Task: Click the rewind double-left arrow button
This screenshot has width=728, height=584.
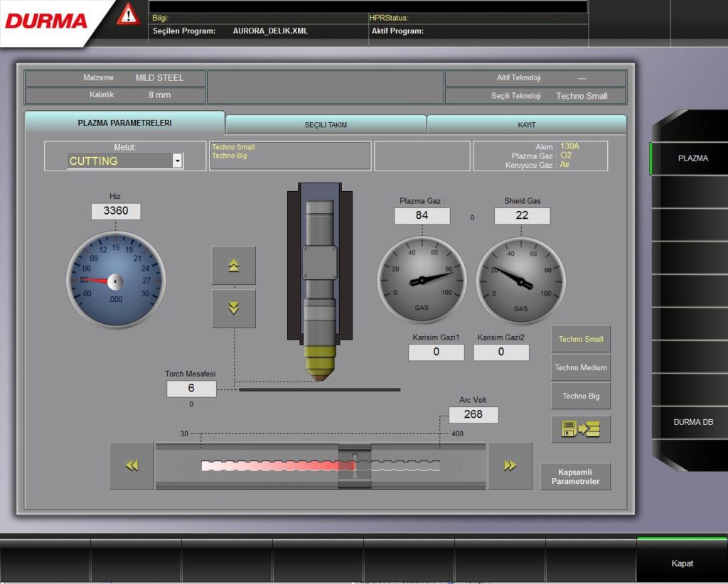Action: click(132, 465)
